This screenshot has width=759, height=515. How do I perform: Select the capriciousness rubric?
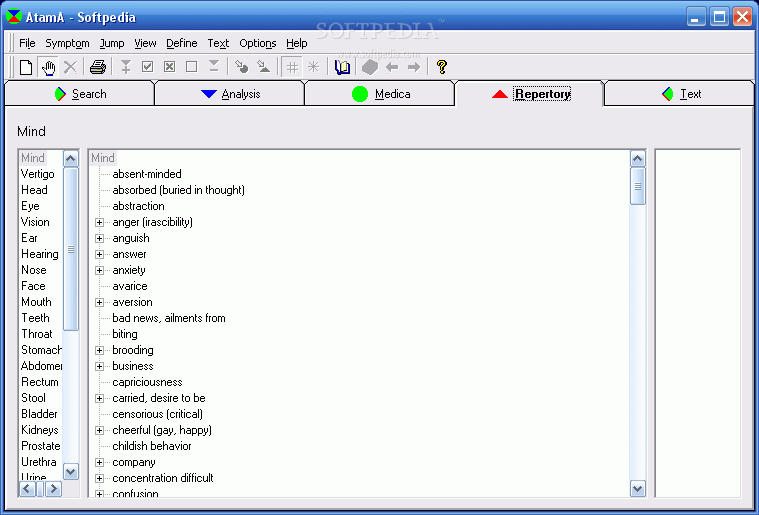click(147, 382)
